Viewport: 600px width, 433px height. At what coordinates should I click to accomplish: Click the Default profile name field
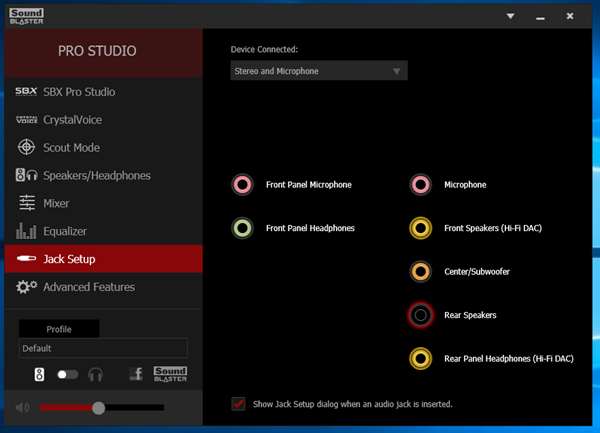point(103,348)
